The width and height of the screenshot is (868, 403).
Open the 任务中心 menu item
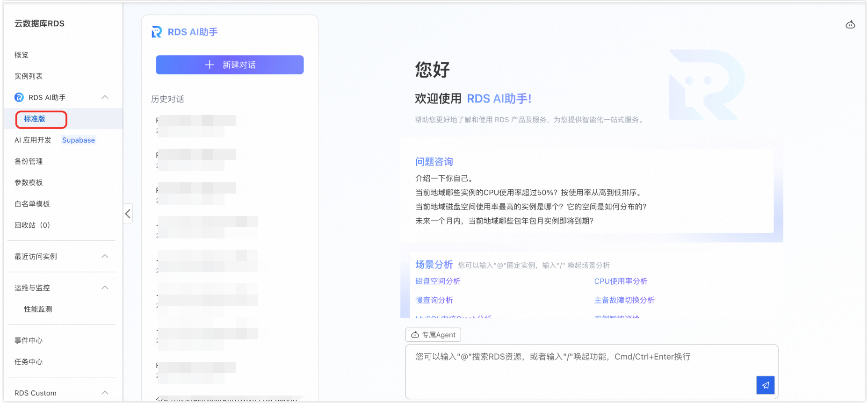coord(29,361)
